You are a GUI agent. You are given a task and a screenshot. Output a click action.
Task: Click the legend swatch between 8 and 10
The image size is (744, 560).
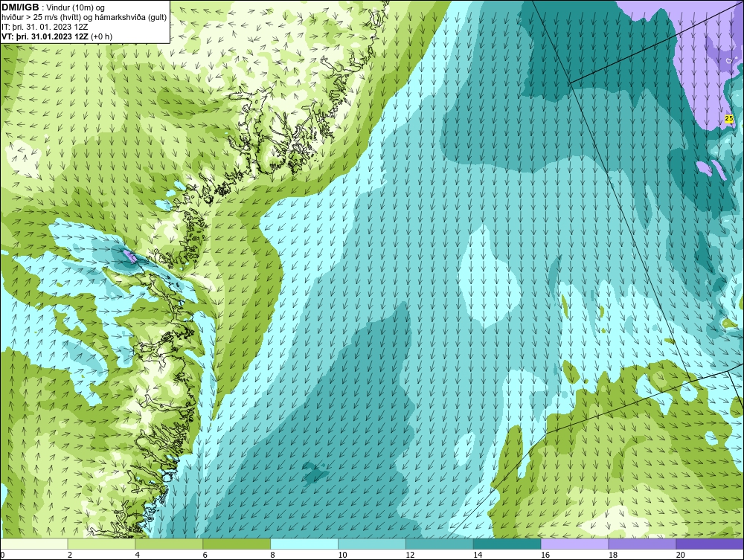coord(304,544)
